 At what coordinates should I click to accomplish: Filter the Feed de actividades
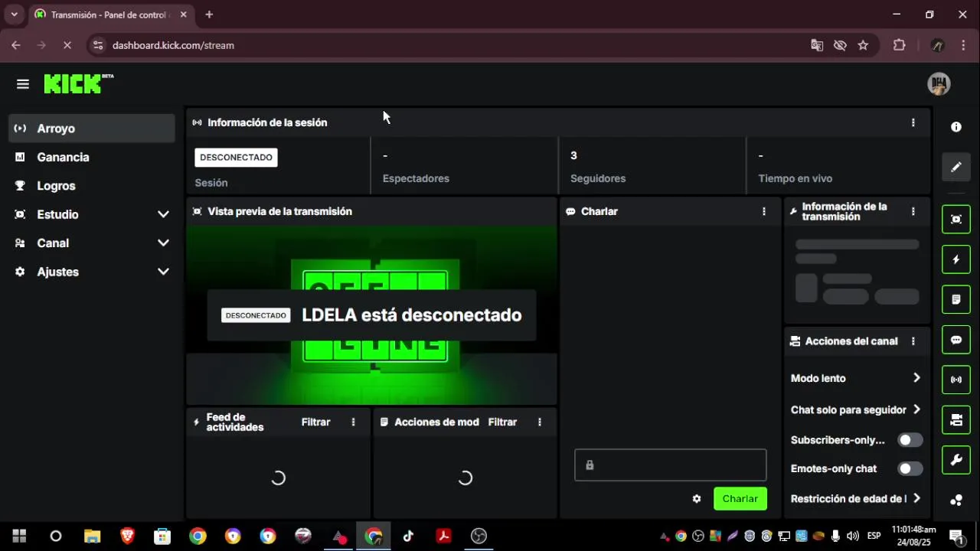[316, 422]
